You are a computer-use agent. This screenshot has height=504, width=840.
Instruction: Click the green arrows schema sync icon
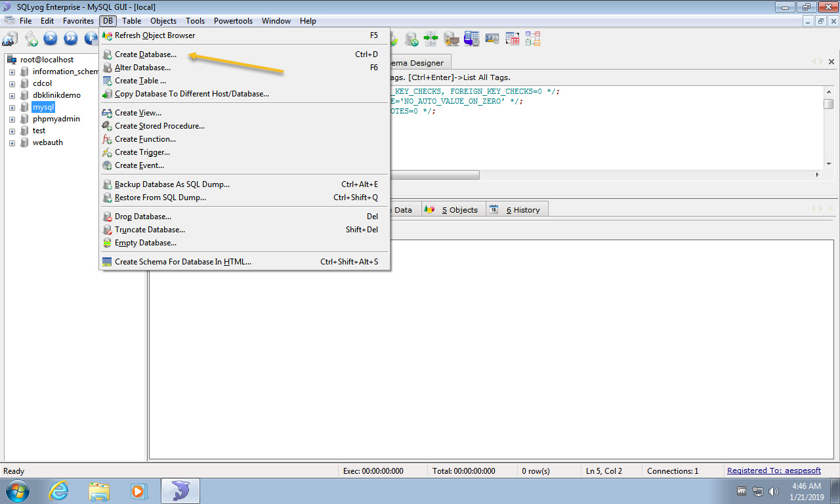pyautogui.click(x=430, y=39)
